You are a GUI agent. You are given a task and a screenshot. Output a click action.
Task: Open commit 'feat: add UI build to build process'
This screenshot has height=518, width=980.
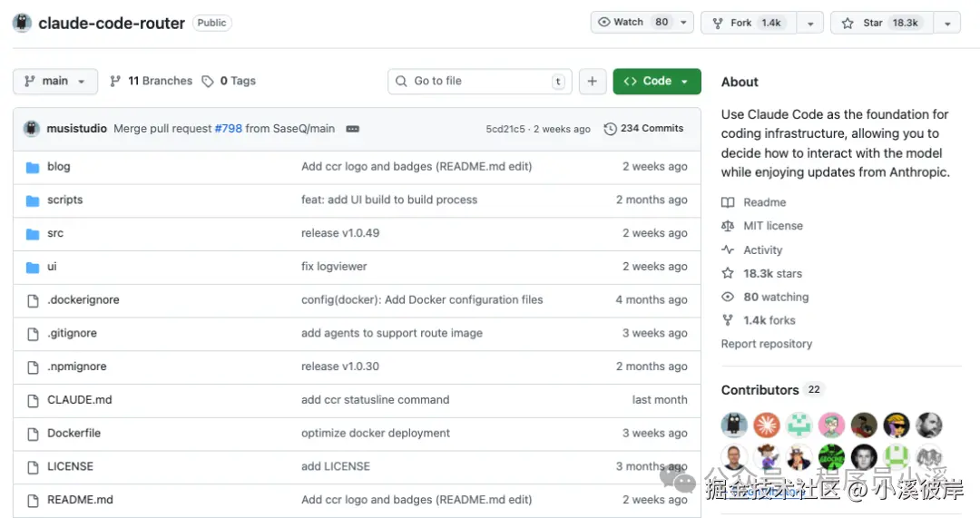388,200
